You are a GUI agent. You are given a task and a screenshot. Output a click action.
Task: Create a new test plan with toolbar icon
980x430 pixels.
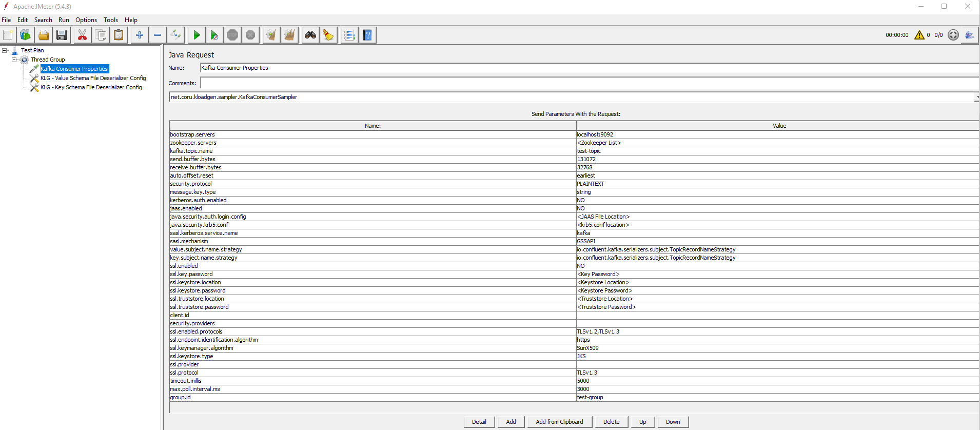click(x=8, y=35)
